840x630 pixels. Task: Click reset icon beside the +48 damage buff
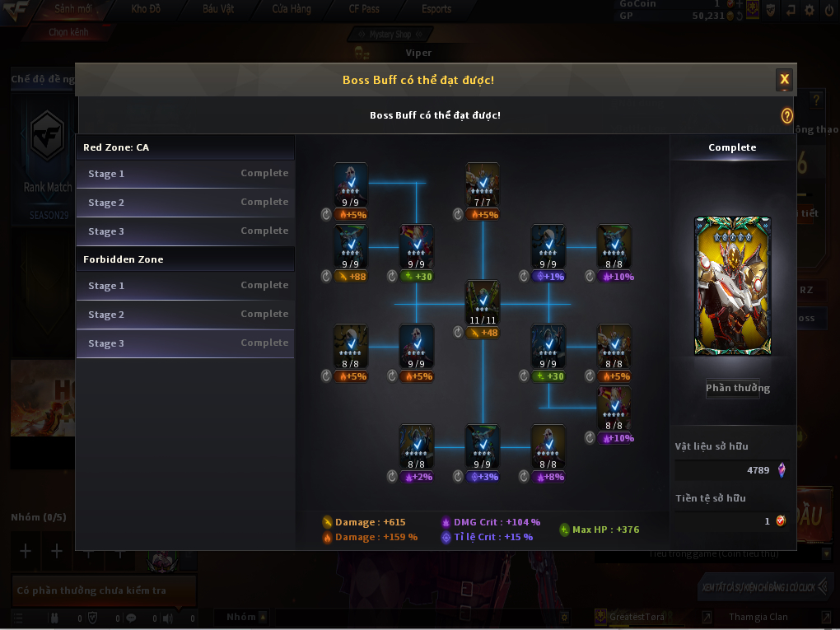(x=458, y=333)
